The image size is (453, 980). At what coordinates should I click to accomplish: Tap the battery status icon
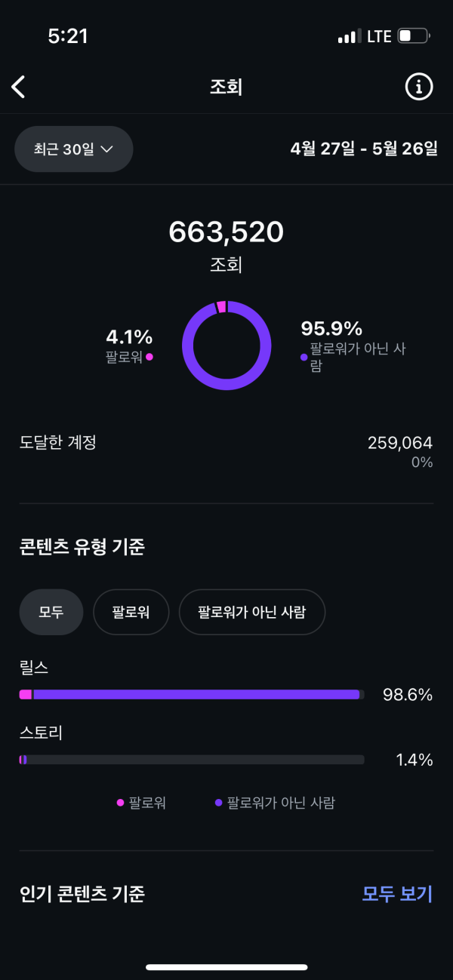414,36
